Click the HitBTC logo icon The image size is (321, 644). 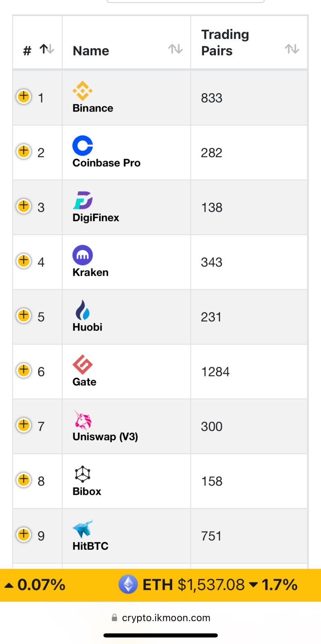point(83,529)
